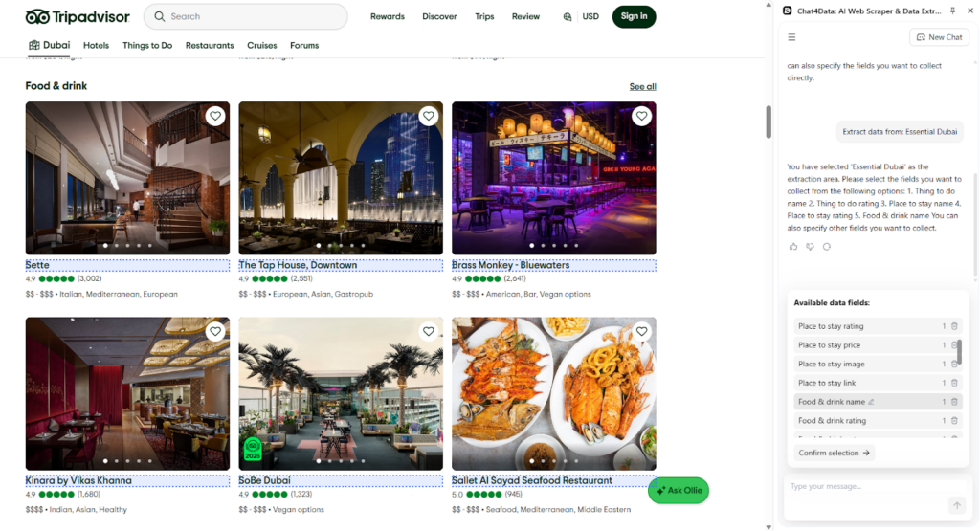Click See all for Food & drink
The width and height of the screenshot is (980, 531).
coord(642,87)
